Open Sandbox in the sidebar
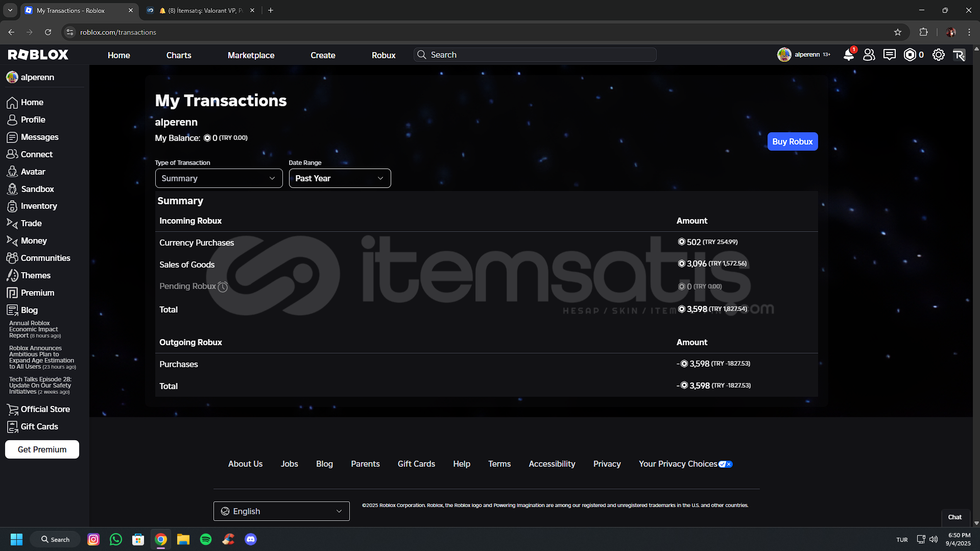 click(x=37, y=189)
